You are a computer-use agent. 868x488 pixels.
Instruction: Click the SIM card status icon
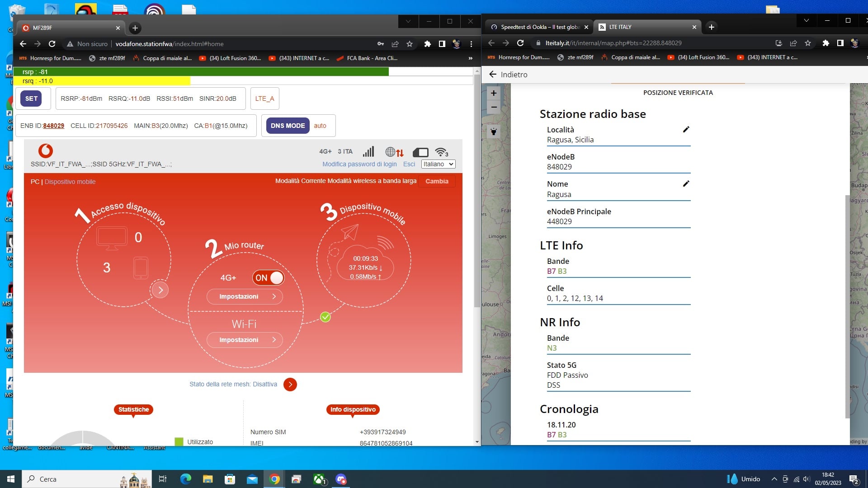[x=420, y=152]
